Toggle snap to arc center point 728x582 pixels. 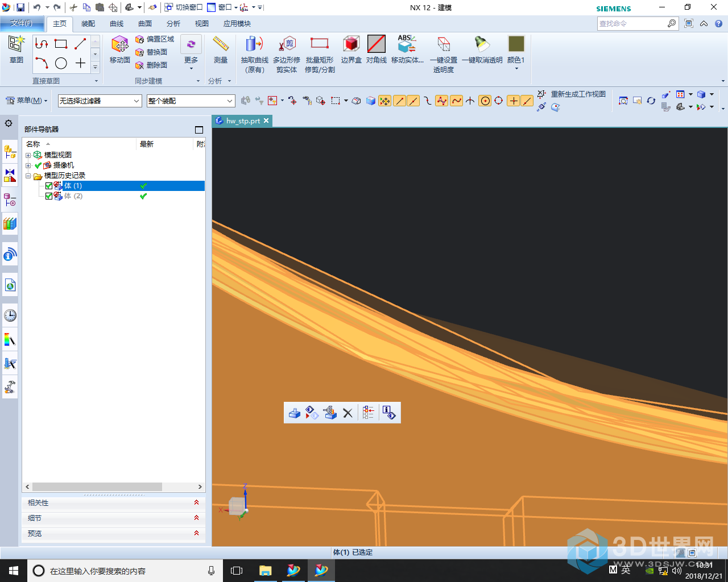pos(485,101)
